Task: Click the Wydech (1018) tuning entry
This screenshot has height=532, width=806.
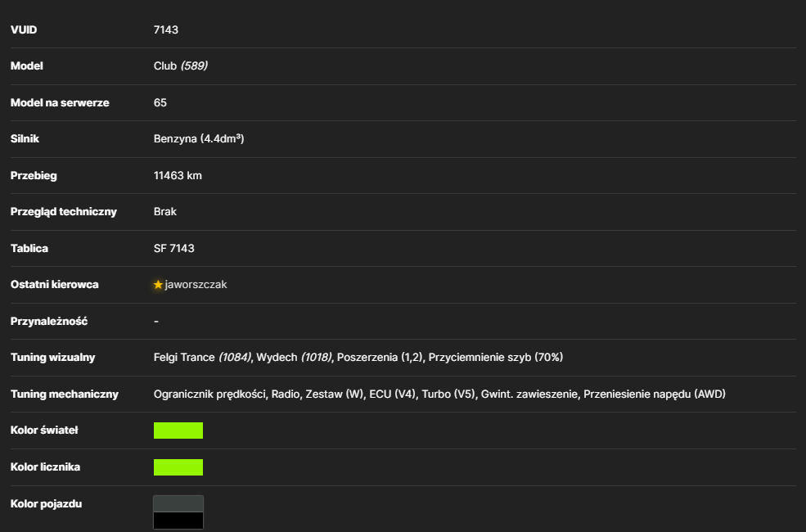Action: pos(294,357)
